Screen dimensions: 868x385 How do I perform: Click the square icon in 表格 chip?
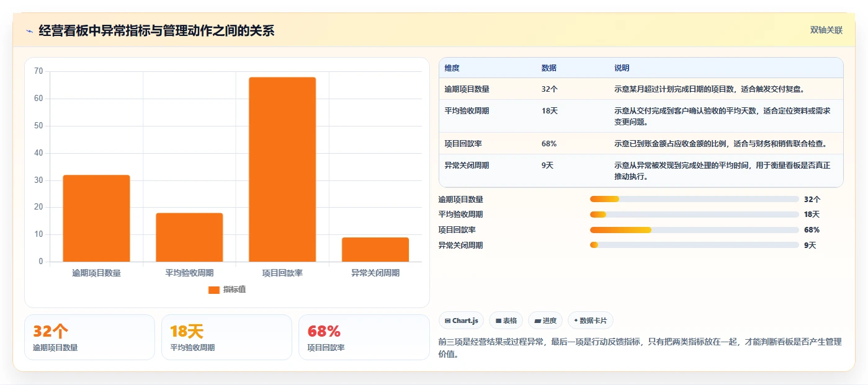click(x=498, y=321)
